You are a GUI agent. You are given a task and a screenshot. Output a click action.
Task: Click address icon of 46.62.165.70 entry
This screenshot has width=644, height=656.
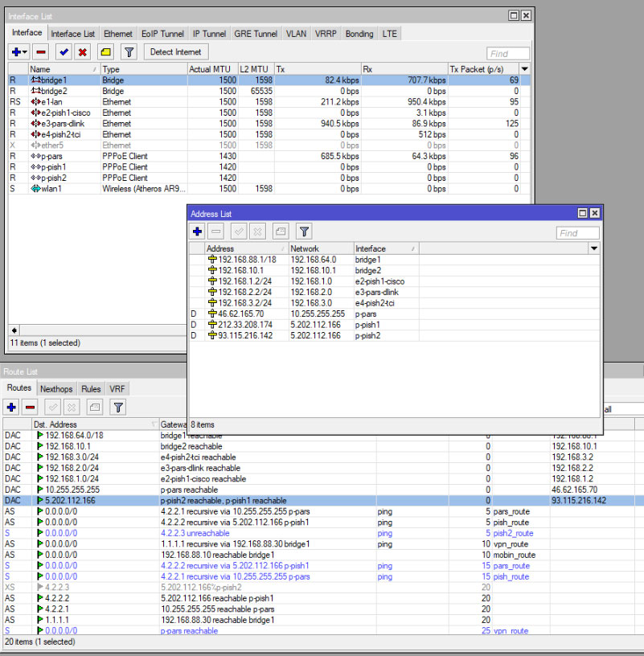212,314
